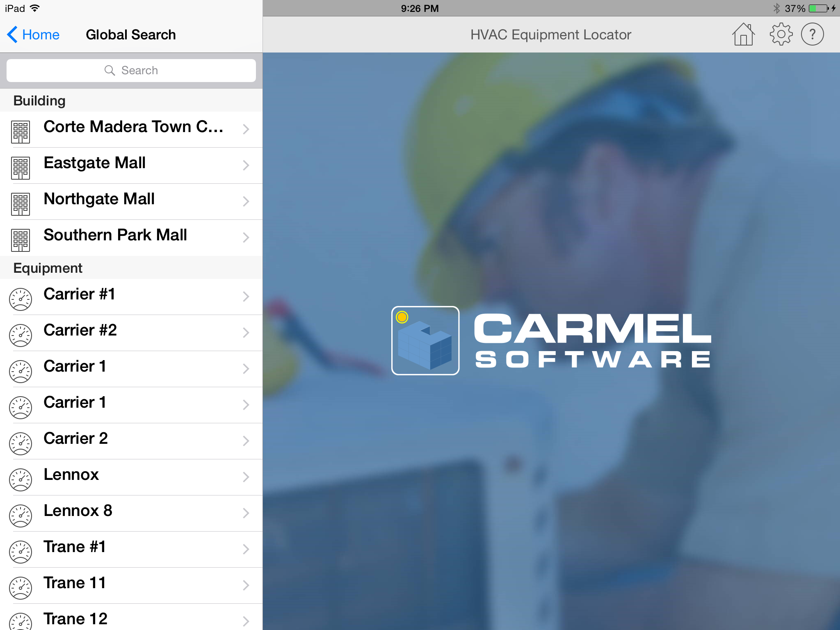This screenshot has width=840, height=630.
Task: Open Southern Park Mall entry
Action: [x=131, y=238]
